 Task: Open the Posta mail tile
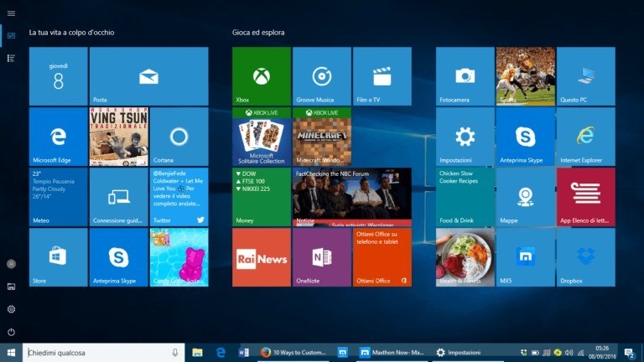148,76
